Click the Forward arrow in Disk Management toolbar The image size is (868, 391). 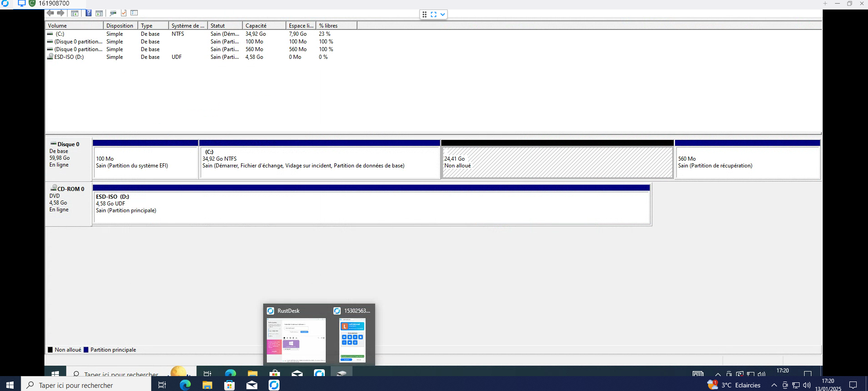pyautogui.click(x=61, y=13)
